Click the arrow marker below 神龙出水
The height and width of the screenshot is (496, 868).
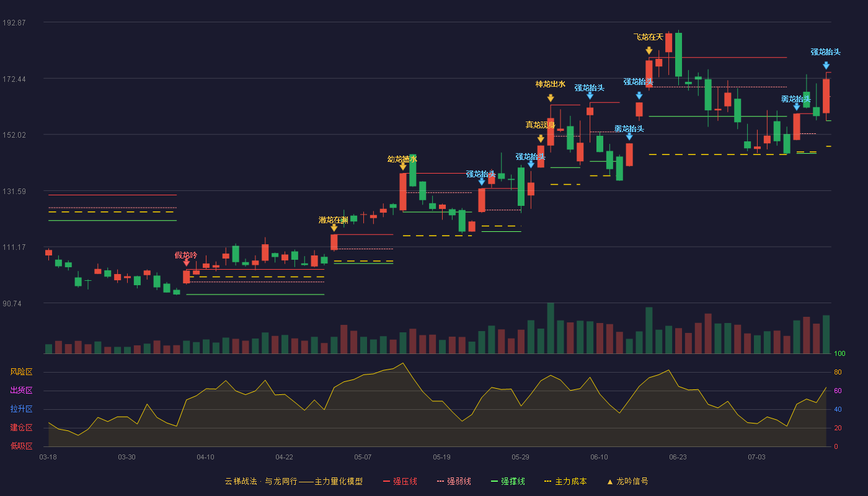[x=551, y=98]
